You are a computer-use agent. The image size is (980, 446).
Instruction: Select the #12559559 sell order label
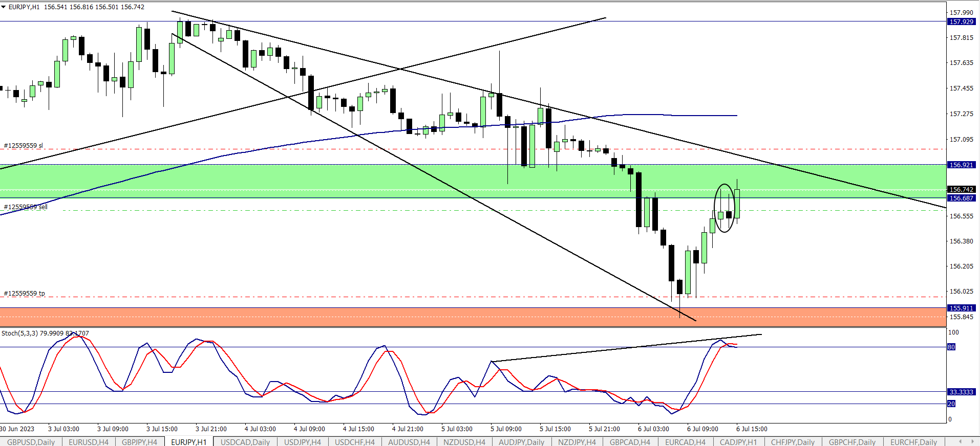coord(26,207)
